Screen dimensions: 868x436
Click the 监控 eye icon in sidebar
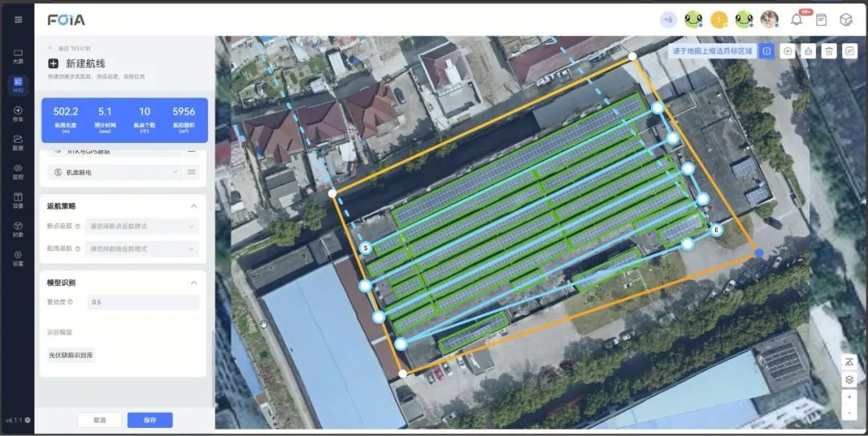tap(18, 171)
